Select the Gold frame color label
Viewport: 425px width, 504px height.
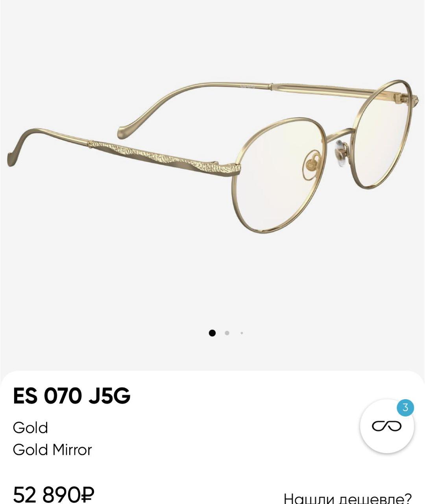click(30, 428)
